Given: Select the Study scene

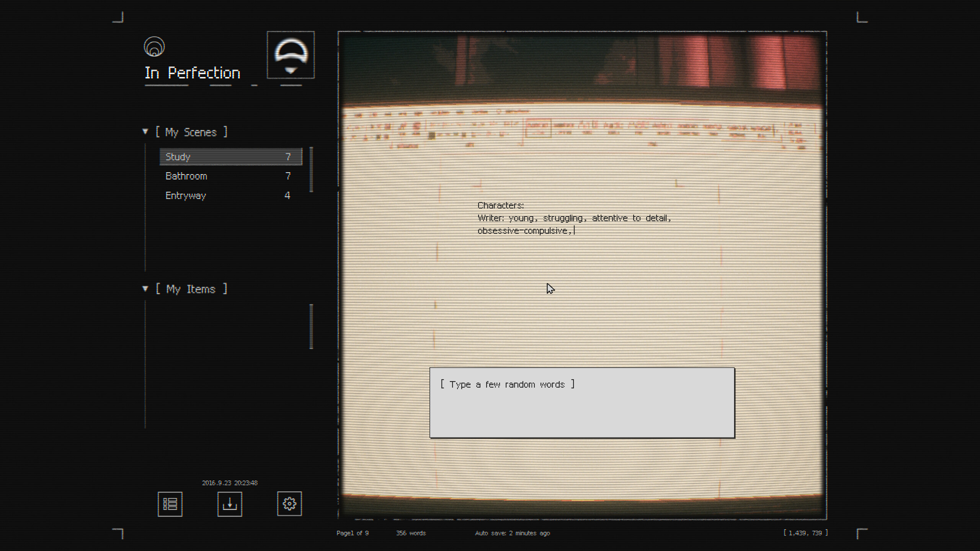Looking at the screenshot, I should point(231,156).
